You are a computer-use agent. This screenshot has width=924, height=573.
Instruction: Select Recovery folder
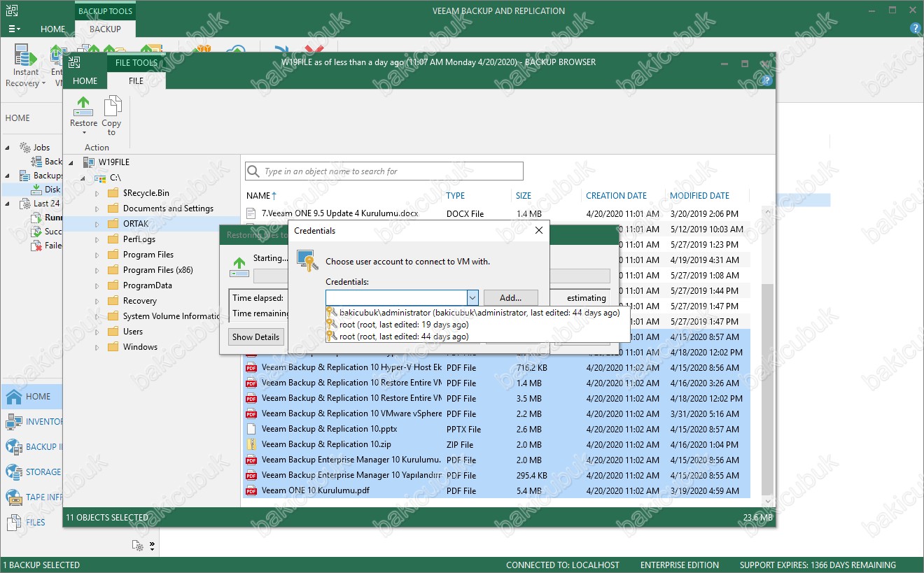pyautogui.click(x=139, y=301)
